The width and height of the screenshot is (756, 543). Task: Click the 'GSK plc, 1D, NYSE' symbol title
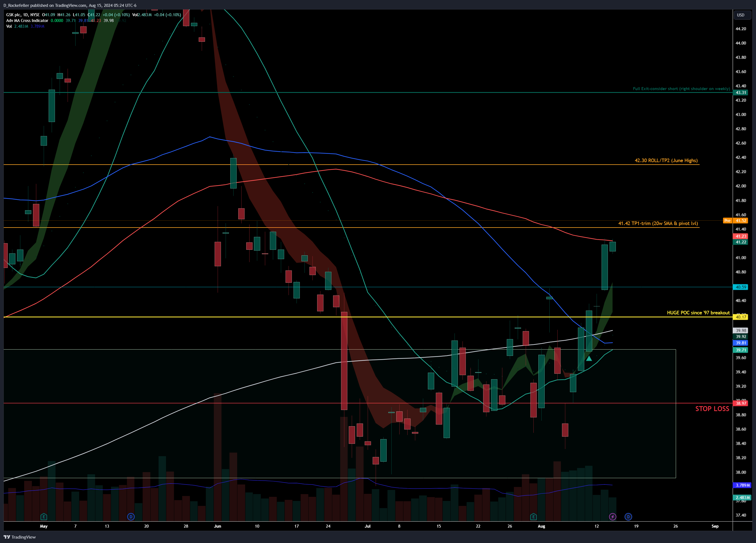23,15
